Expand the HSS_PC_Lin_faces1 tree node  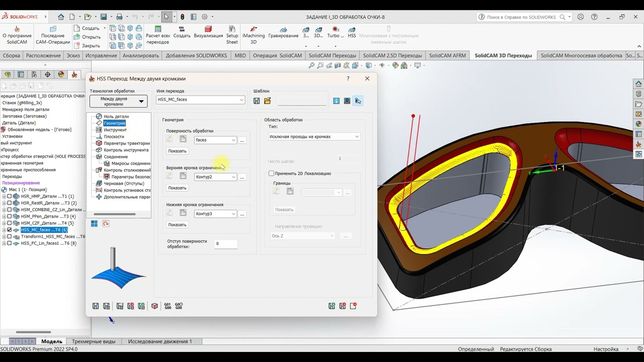click(x=4, y=243)
